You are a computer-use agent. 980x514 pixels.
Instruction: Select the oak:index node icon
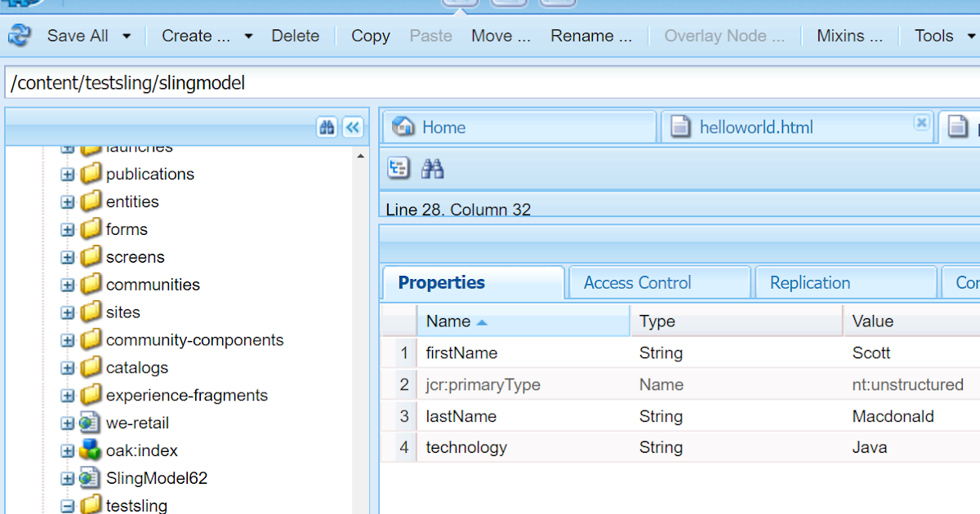point(90,450)
